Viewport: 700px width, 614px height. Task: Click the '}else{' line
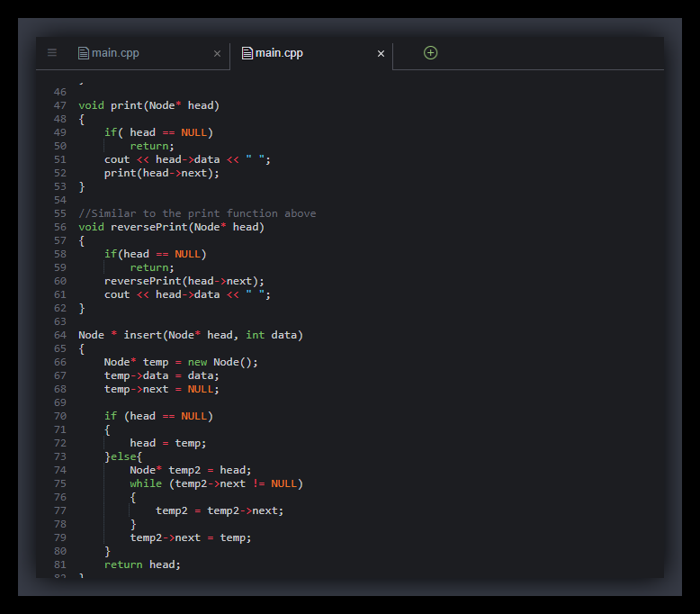click(x=123, y=456)
